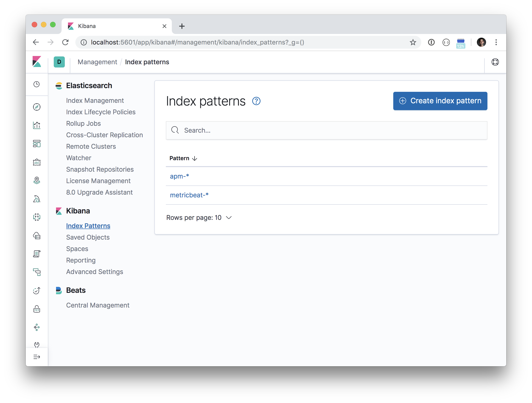Click the help lifebuoy icon in the header

(x=495, y=62)
